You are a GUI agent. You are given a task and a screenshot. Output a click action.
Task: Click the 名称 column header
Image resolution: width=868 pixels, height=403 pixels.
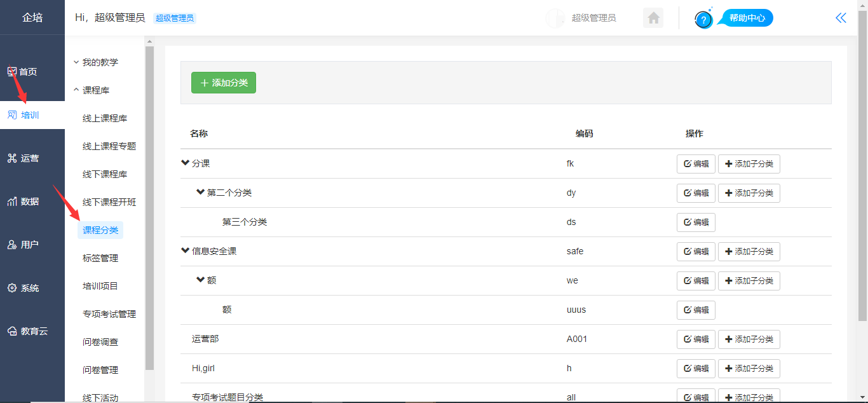coord(199,133)
